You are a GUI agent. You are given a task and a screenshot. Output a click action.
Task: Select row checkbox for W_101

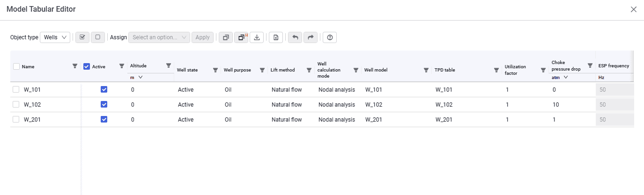(16, 89)
